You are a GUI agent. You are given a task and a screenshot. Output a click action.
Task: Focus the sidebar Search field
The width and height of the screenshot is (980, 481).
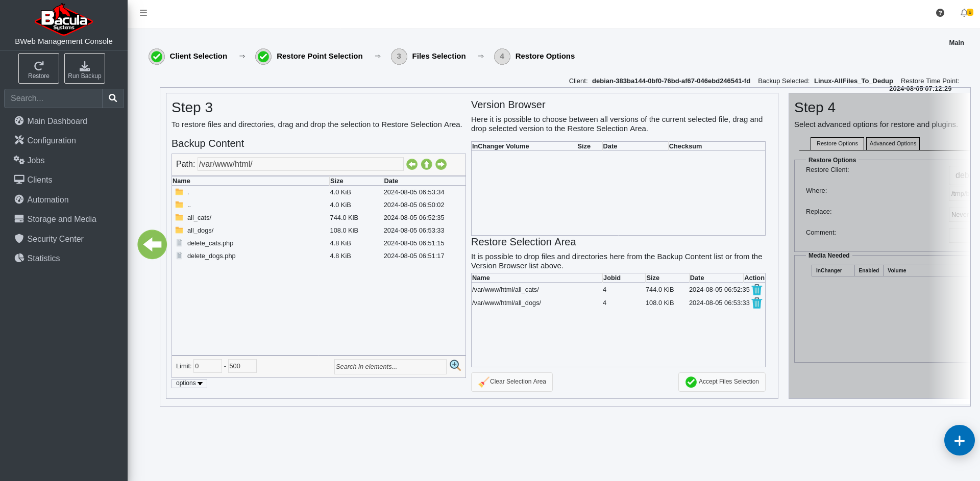click(53, 98)
